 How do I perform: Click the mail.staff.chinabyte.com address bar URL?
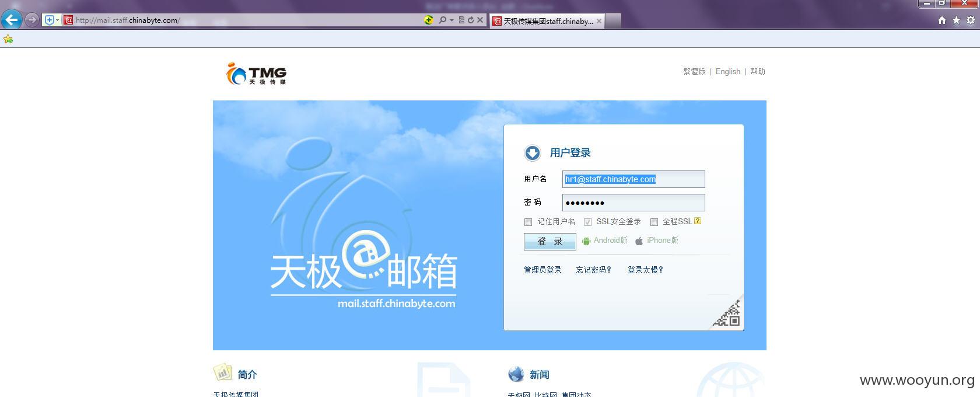tap(128, 20)
